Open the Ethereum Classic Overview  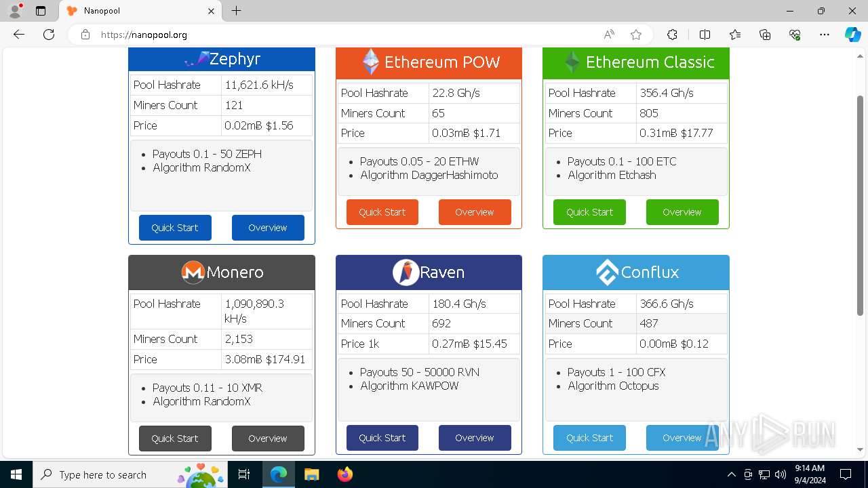click(x=682, y=212)
